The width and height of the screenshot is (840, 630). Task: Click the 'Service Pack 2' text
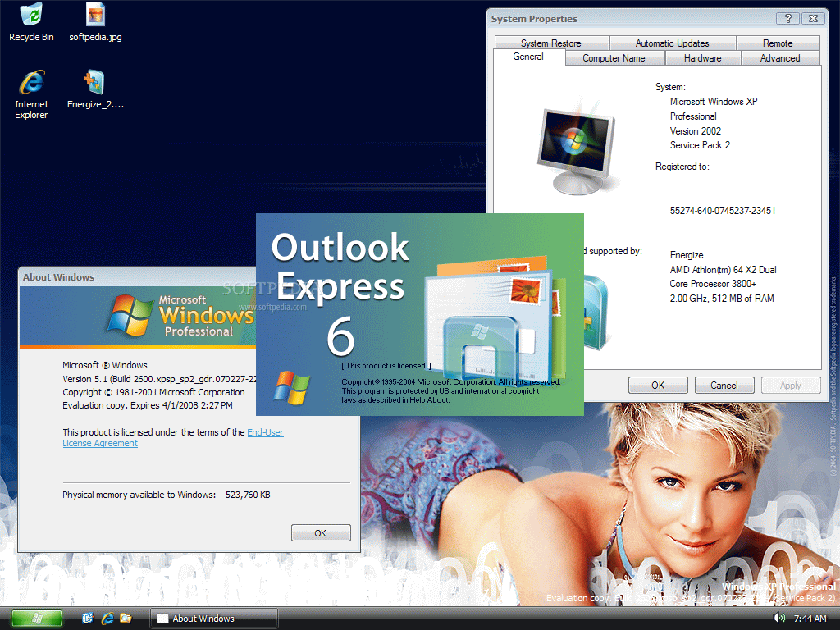(700, 145)
